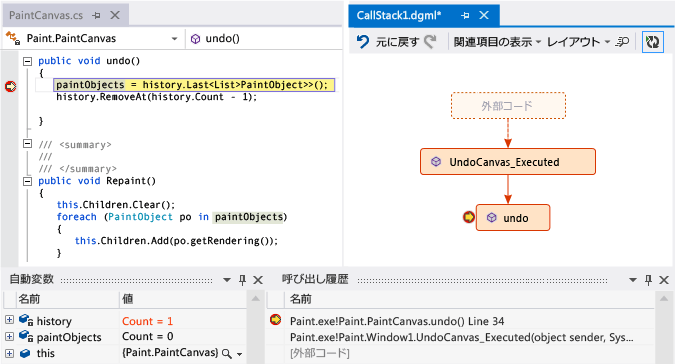This screenshot has width=675, height=364.
Task: Select UndoCanvas_Executed graph node
Action: point(508,162)
